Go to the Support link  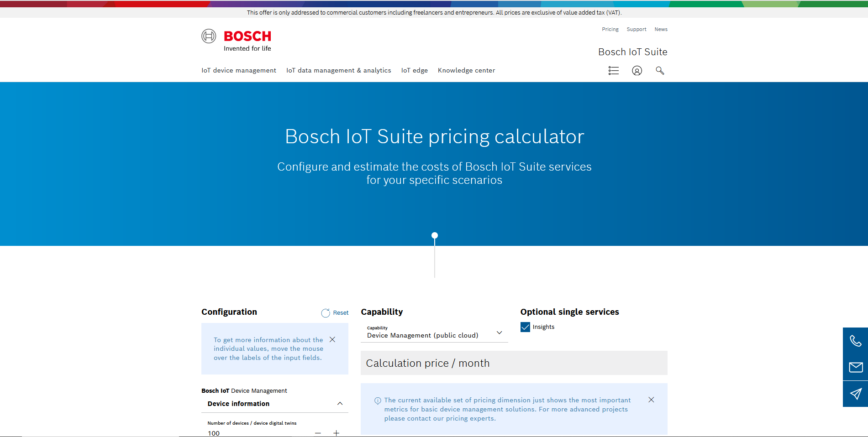(637, 29)
